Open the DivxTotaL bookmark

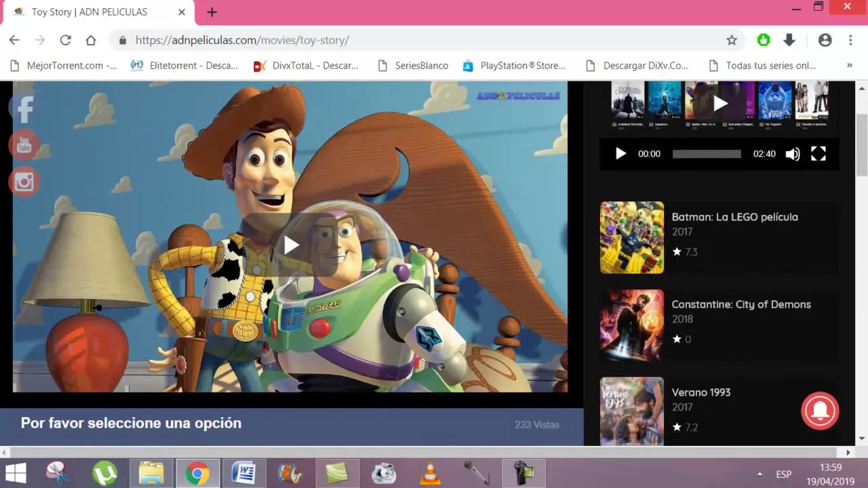pyautogui.click(x=306, y=66)
